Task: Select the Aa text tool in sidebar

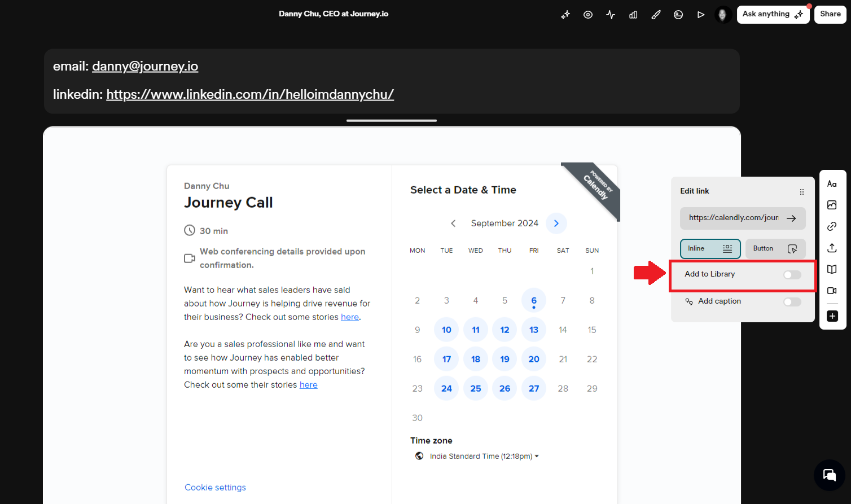Action: (x=832, y=184)
